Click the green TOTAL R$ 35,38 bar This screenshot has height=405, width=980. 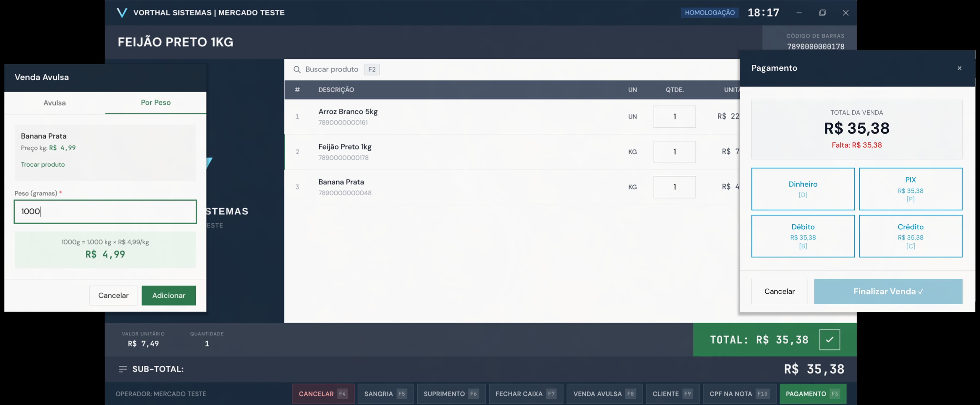coord(775,340)
